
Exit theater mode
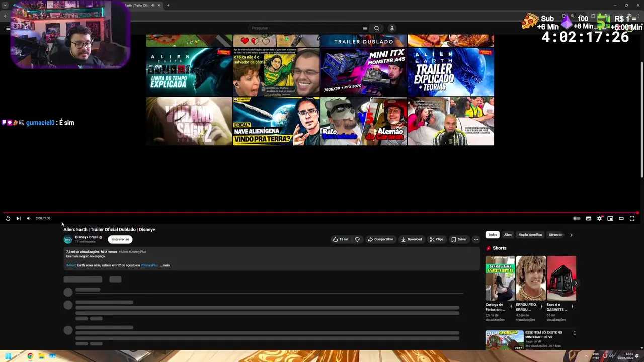coord(621,218)
